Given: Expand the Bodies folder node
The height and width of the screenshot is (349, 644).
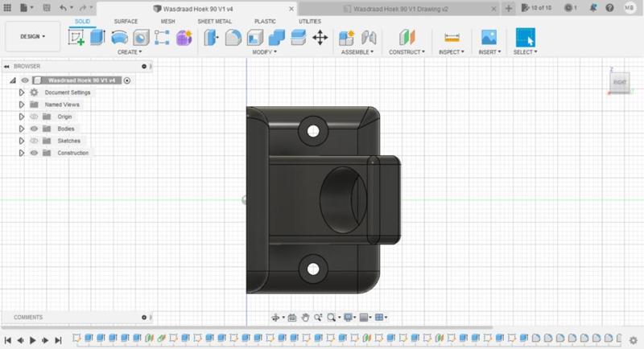Looking at the screenshot, I should click(22, 129).
